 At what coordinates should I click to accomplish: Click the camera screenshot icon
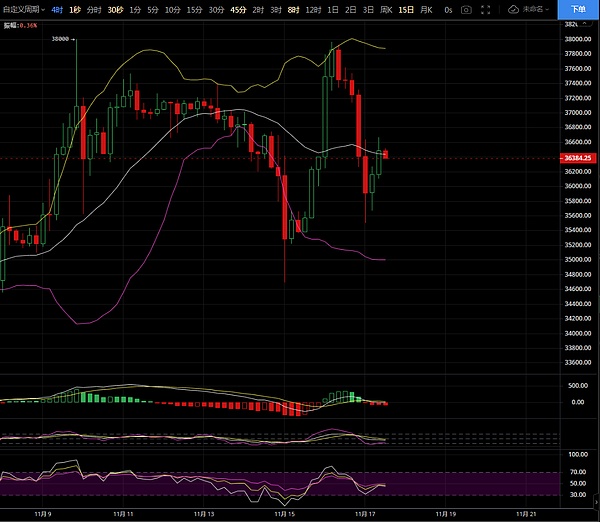pos(466,9)
